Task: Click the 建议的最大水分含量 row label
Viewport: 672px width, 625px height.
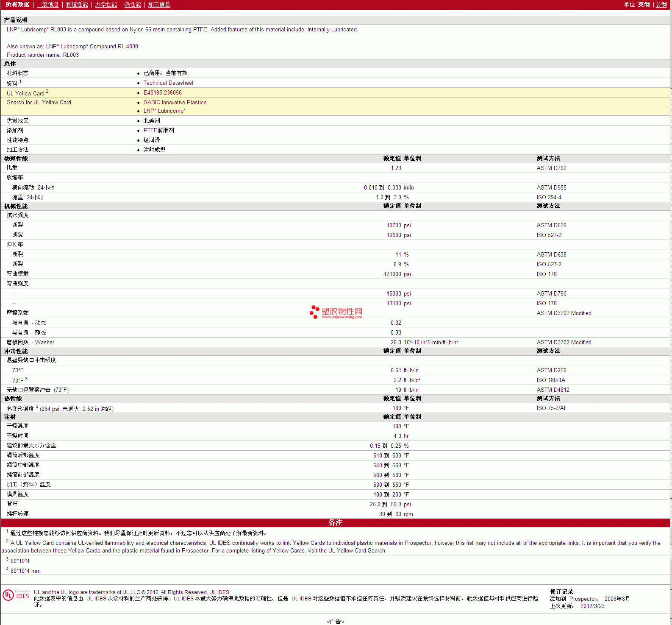Action: [x=31, y=446]
